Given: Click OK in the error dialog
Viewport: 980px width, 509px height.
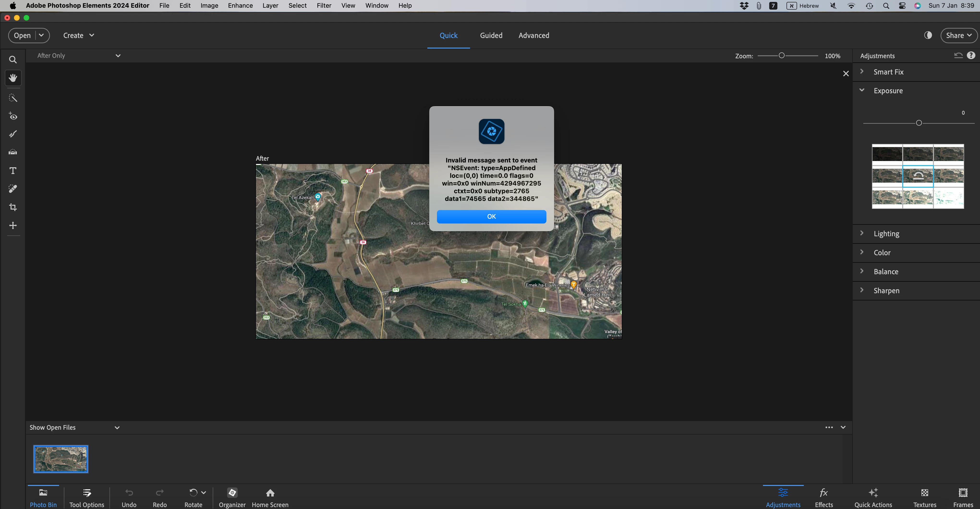Looking at the screenshot, I should click(491, 217).
